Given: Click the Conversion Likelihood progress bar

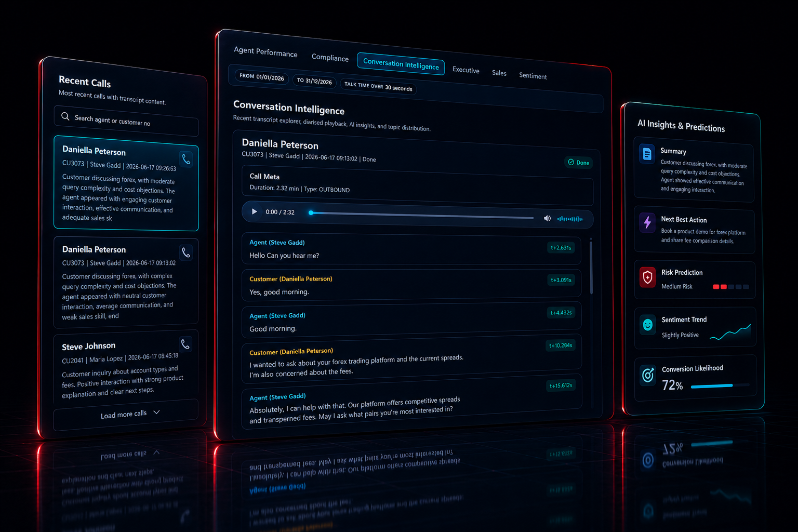Looking at the screenshot, I should (x=720, y=385).
